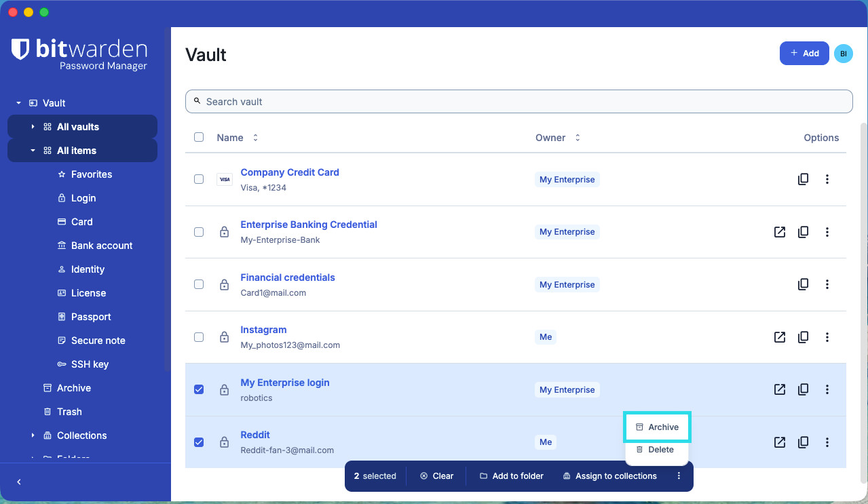
Task: Expand the All vaults tree section
Action: [33, 127]
